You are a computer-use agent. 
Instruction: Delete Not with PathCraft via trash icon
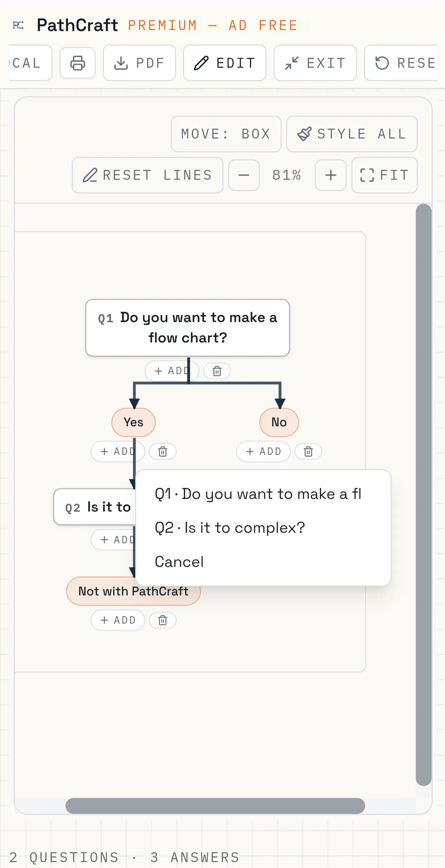(x=163, y=620)
